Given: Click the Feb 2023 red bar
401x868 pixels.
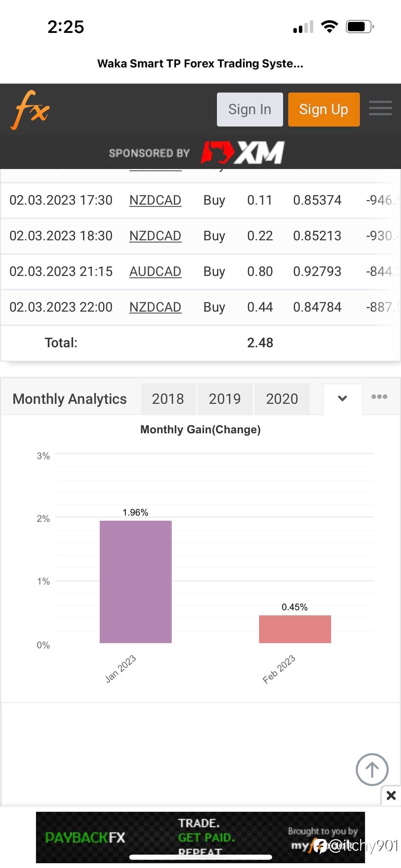Looking at the screenshot, I should [295, 629].
